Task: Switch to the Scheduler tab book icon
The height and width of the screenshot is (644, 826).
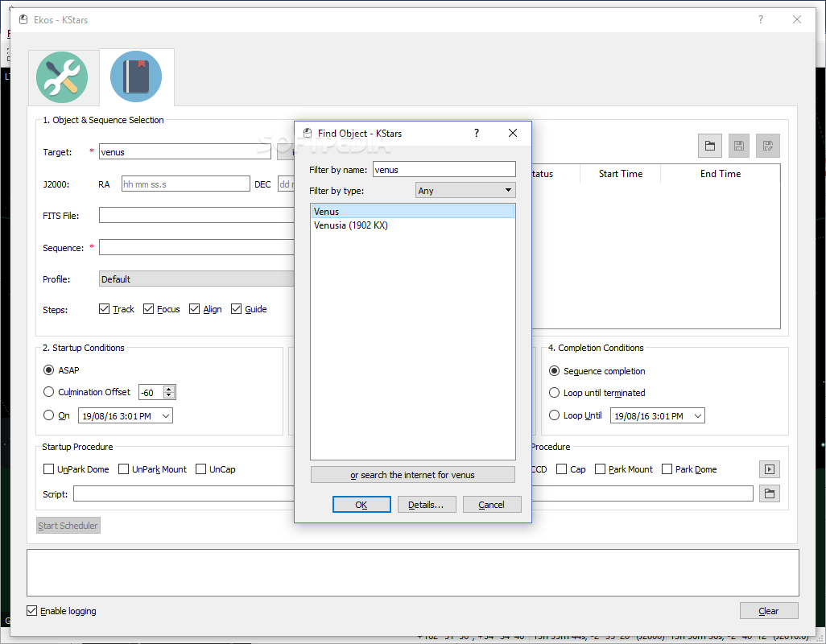Action: (136, 77)
